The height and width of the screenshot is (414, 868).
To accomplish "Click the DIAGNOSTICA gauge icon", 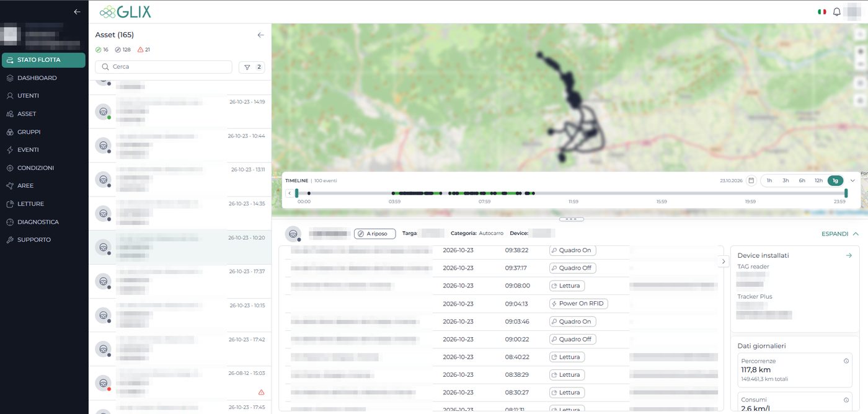I will (x=10, y=222).
